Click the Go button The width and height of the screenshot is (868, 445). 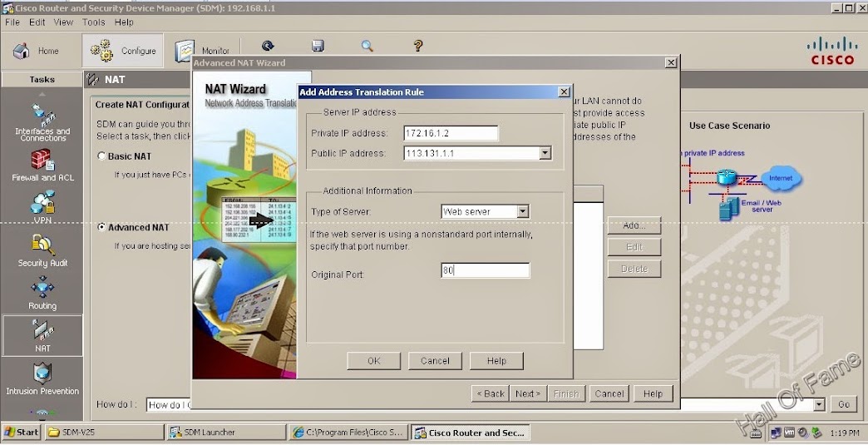(844, 404)
